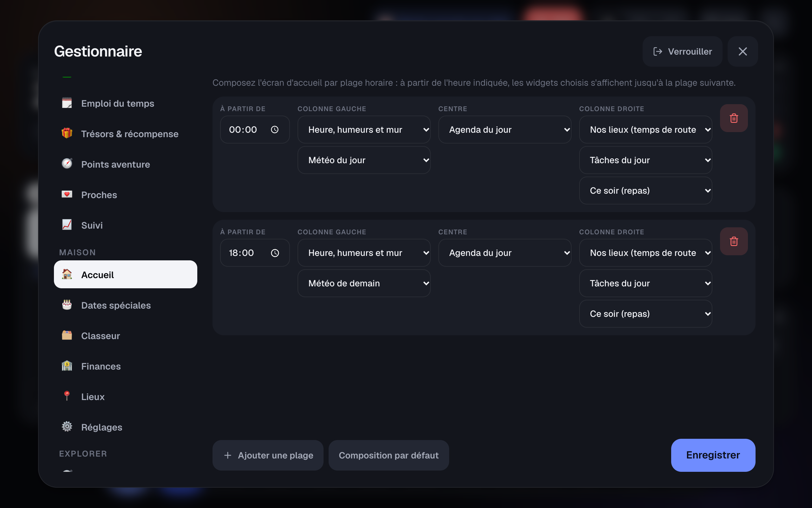Click the gift icon beside Trésors & récompense

pos(67,133)
